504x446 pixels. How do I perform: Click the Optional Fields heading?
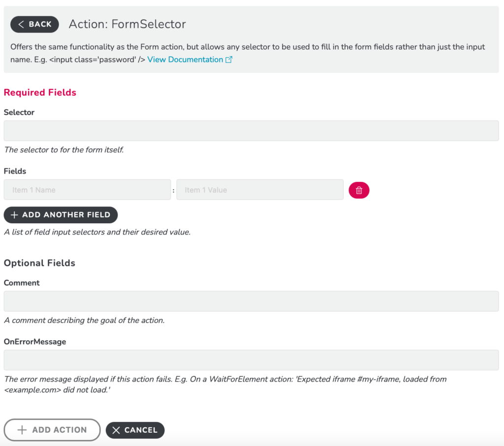39,263
